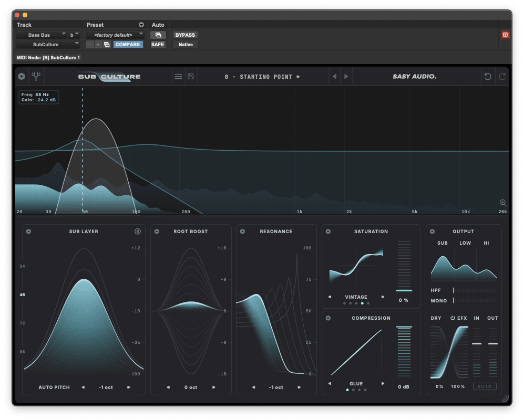Open the Bass Bus track dropdown
Screen dimensions: 524x420
[42, 35]
